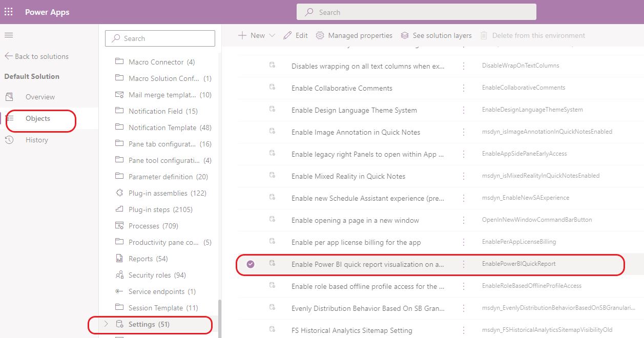Click the See solution layers stacked icon
This screenshot has height=338, width=644.
(x=405, y=35)
